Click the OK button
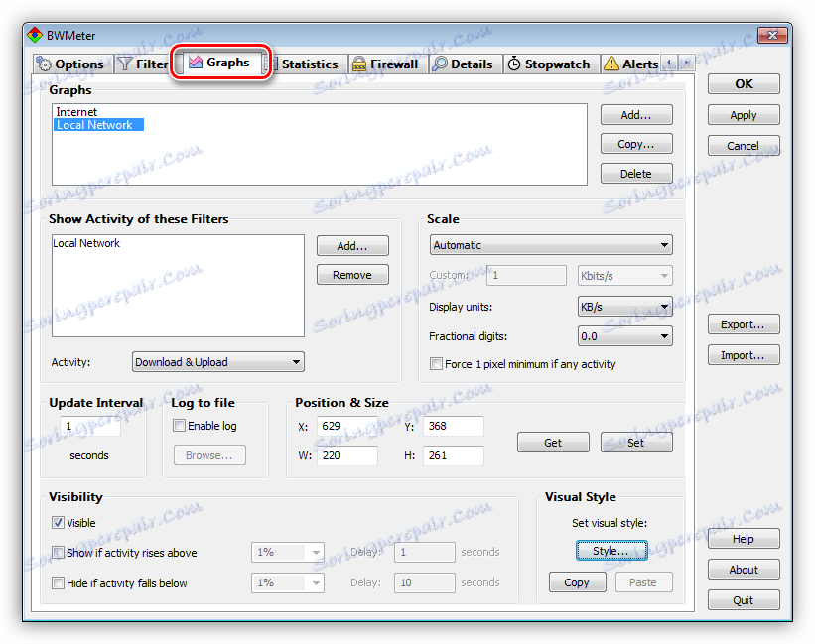 point(744,84)
